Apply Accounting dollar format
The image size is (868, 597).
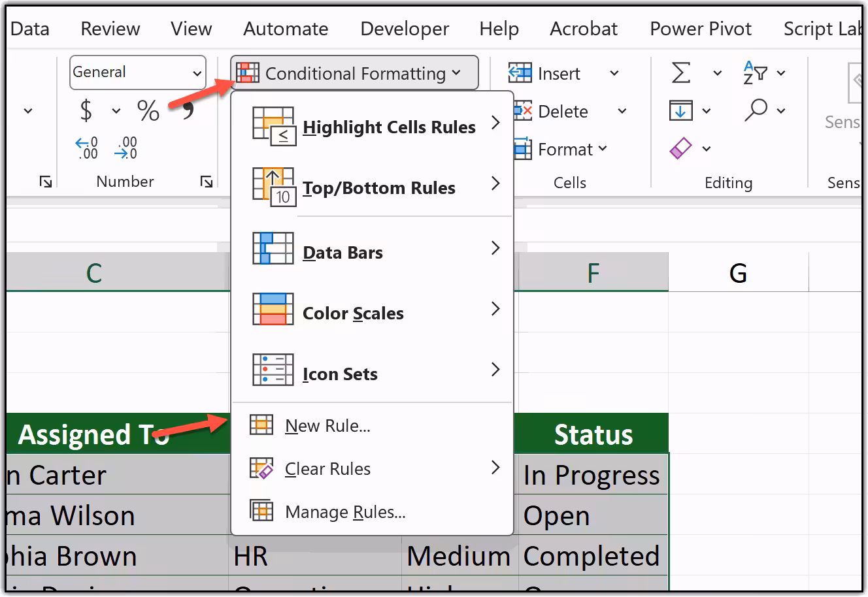click(x=86, y=110)
